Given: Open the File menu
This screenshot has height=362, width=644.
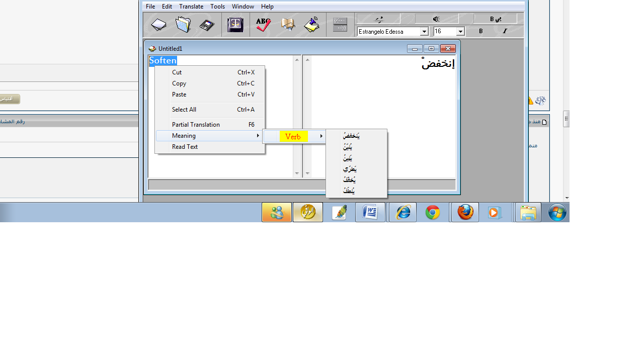Looking at the screenshot, I should (x=150, y=7).
